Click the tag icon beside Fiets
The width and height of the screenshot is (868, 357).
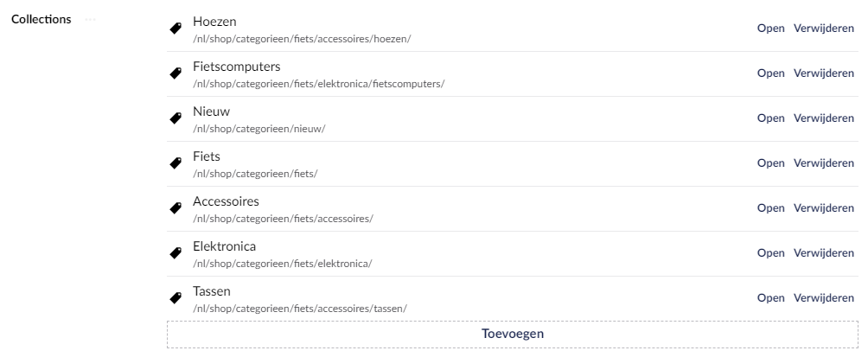tap(176, 163)
